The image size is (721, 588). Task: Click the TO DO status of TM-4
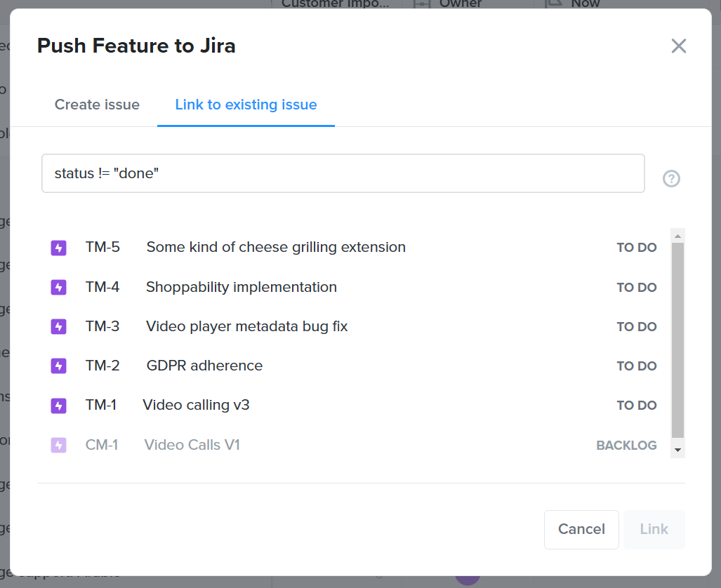637,287
